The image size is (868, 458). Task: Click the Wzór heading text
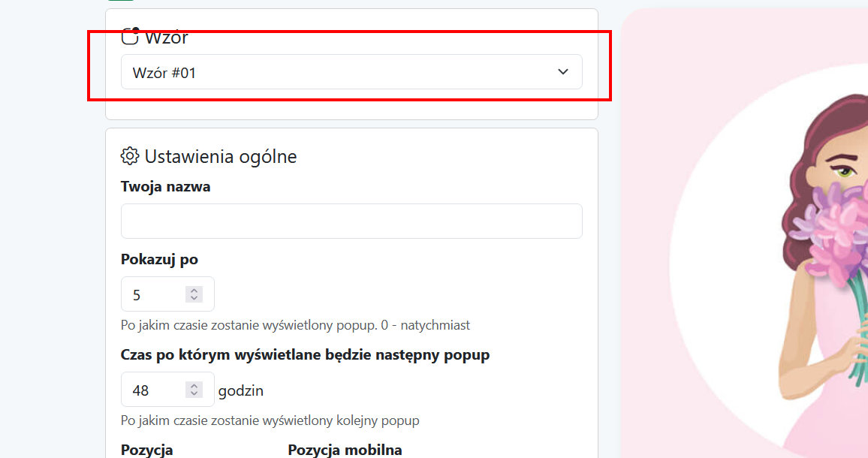pos(166,37)
